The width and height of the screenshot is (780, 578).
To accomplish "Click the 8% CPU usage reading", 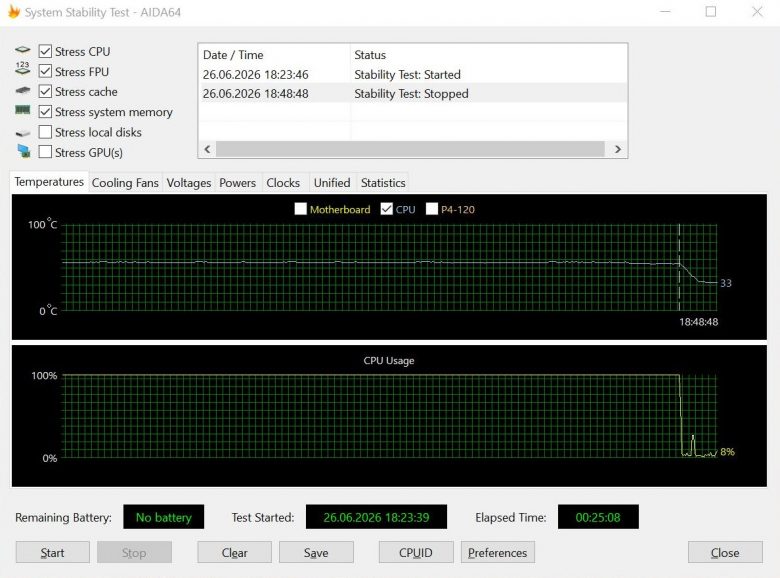I will click(727, 452).
